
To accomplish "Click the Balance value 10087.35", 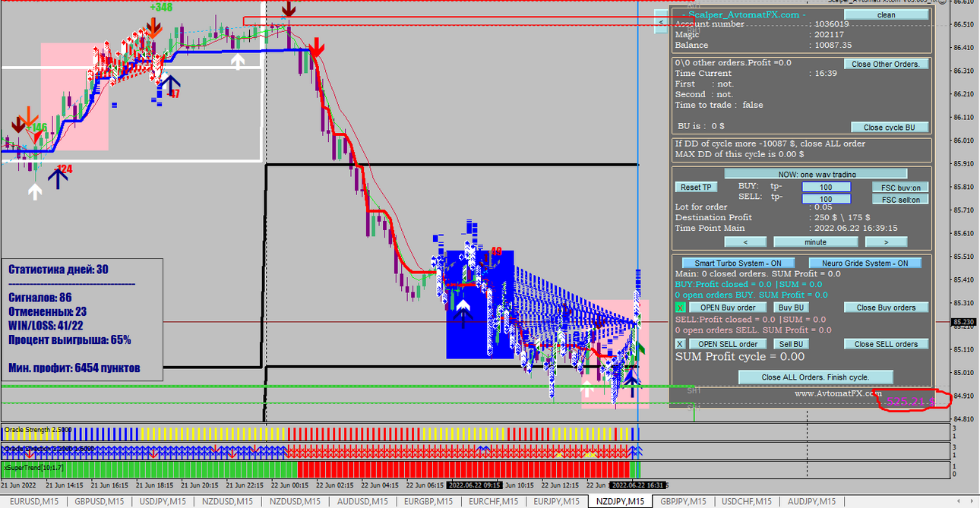I will pos(833,46).
